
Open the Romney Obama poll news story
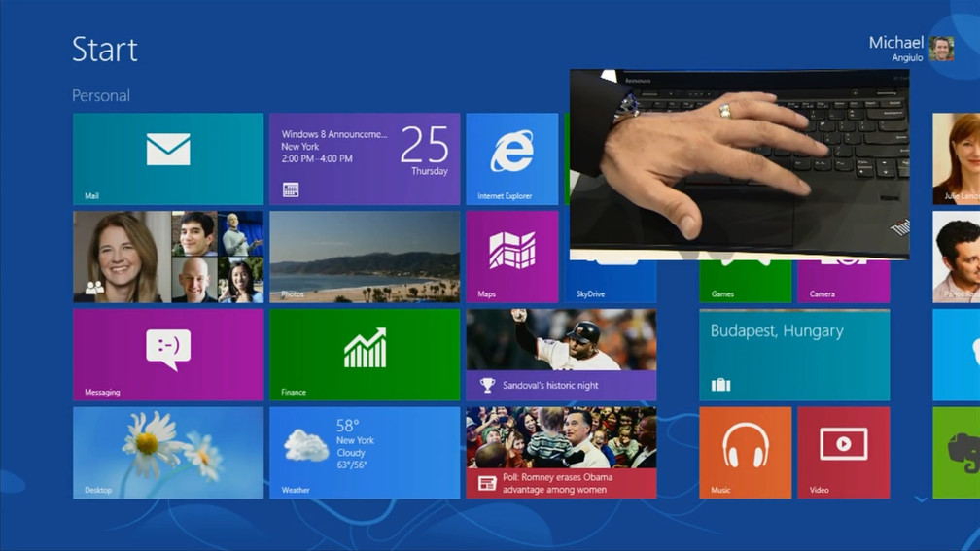coord(561,452)
